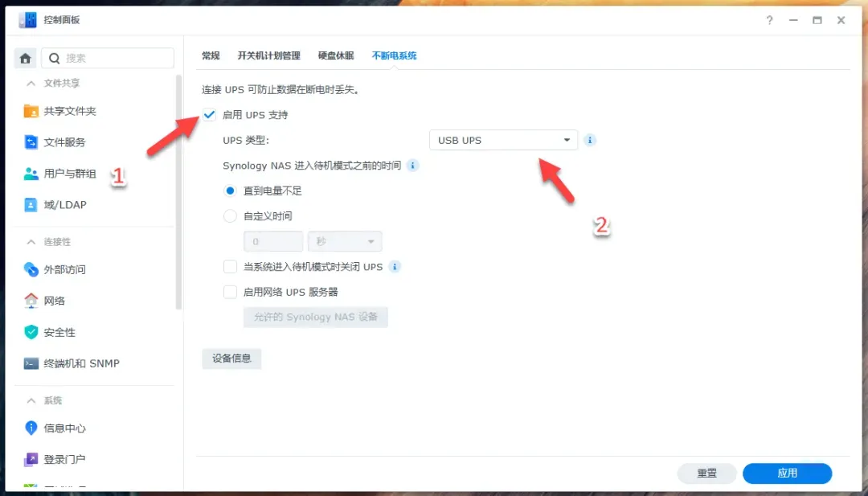Click the 设备信息 button
Screen dimensions: 868x496
(x=231, y=359)
